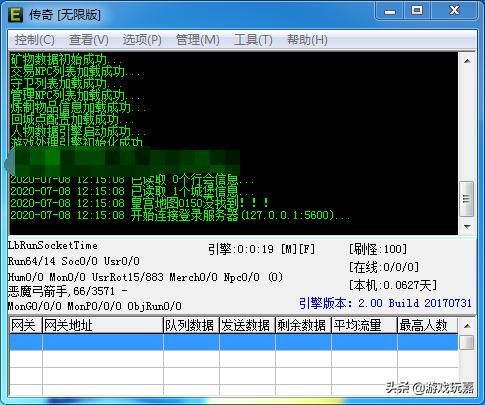Image resolution: width=485 pixels, height=405 pixels.
Task: Click the 平均流量 column header
Action: (364, 325)
